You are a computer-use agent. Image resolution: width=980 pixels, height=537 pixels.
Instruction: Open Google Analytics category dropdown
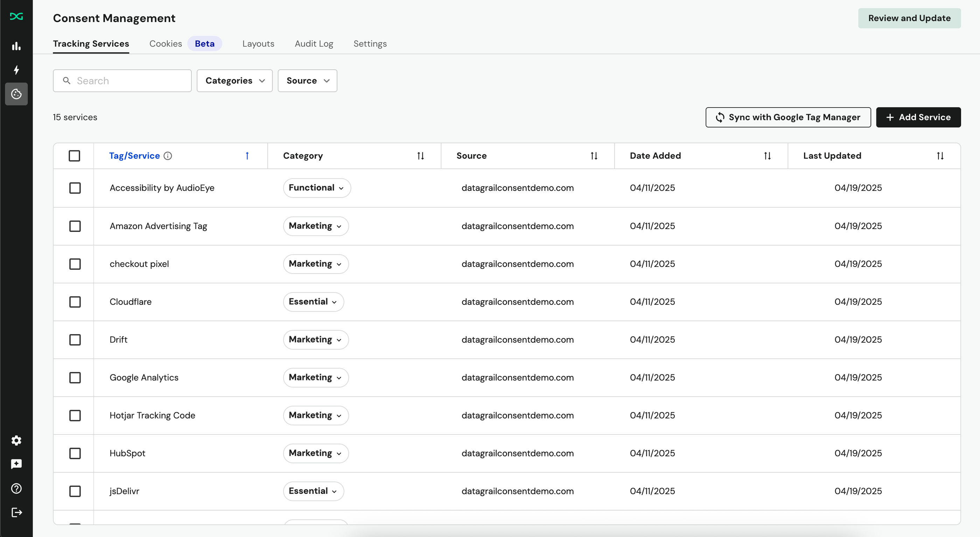tap(316, 378)
